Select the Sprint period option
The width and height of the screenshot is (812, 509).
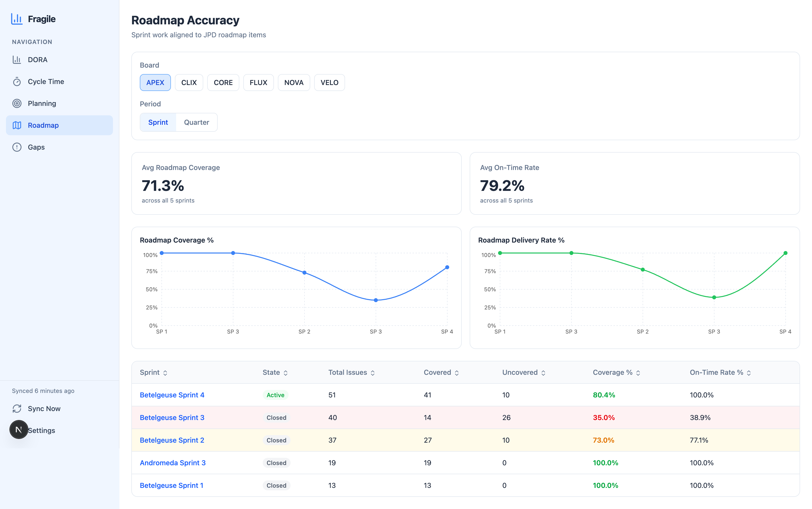coord(158,122)
